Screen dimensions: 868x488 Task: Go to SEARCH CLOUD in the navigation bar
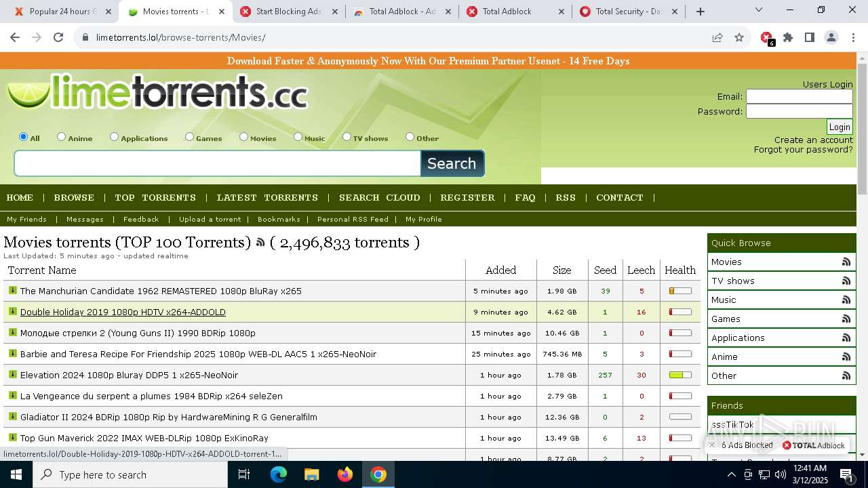[x=380, y=198]
